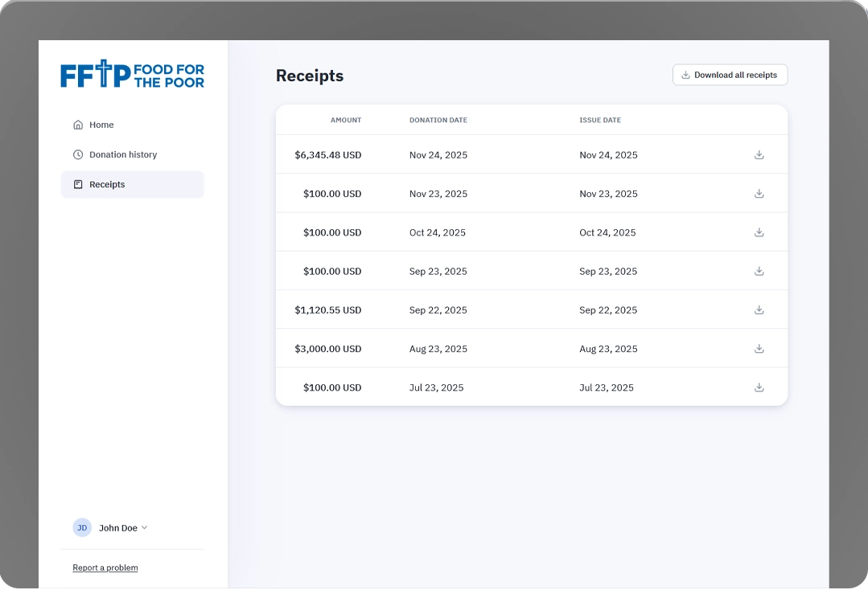Download the Jul 23, 2025 receipt
The height and width of the screenshot is (590, 868).
(x=759, y=387)
